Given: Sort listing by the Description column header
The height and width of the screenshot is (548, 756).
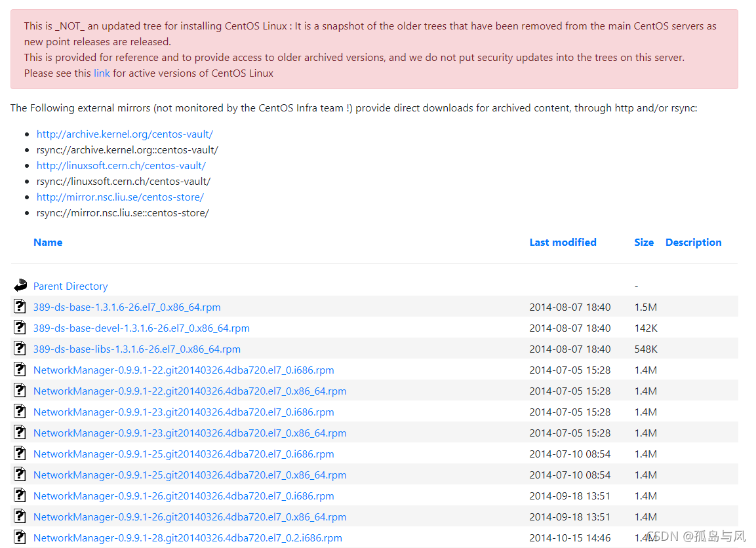Looking at the screenshot, I should [693, 243].
